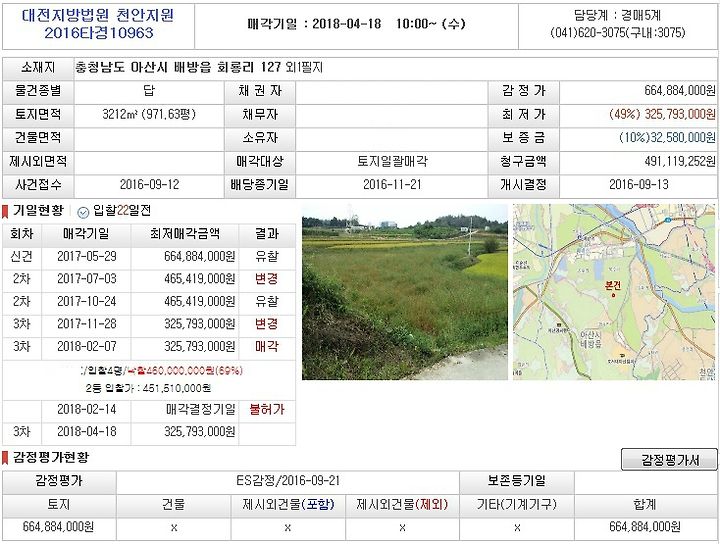
Task: Click the 2018-04-18 upcoming sale date row
Action: click(149, 432)
